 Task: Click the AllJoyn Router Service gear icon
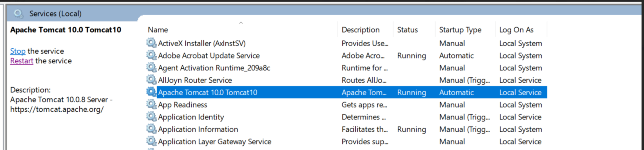tap(151, 80)
